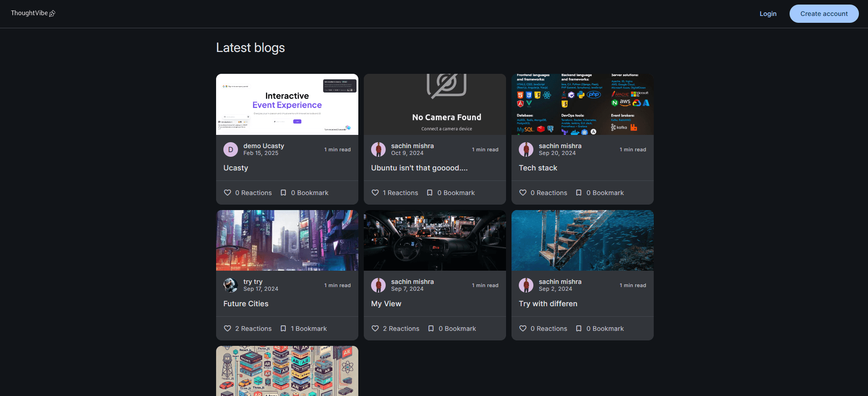Viewport: 868px width, 396px height.
Task: Open the Try with differen title
Action: point(548,303)
